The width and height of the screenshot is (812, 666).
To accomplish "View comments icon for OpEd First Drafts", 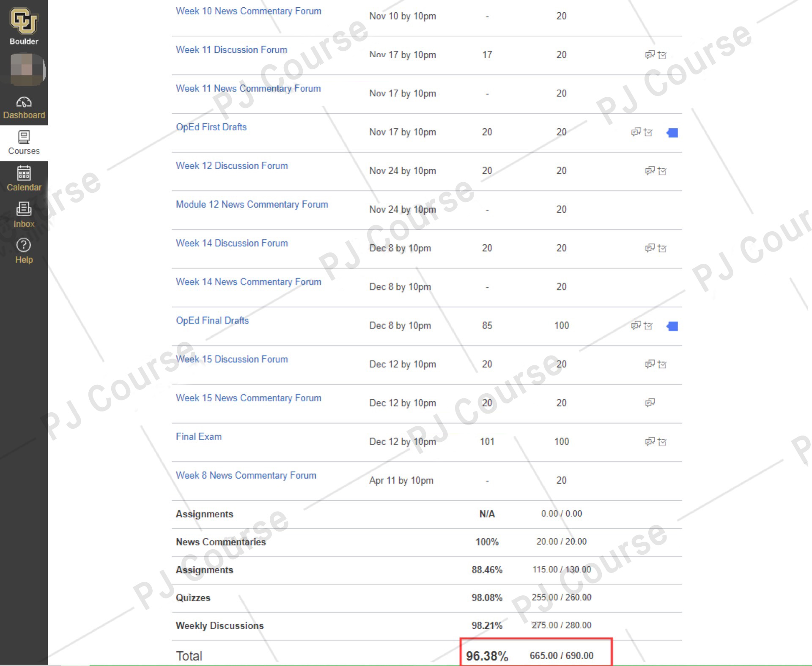I will pos(636,132).
